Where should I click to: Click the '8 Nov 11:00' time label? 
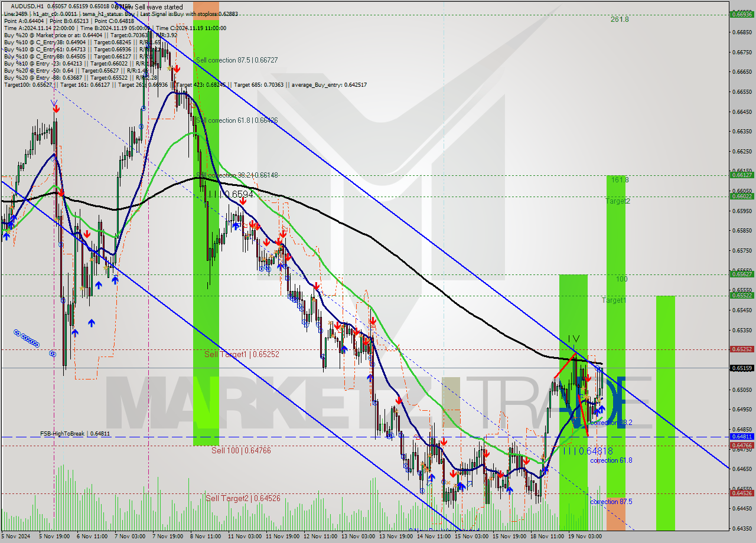pyautogui.click(x=205, y=537)
